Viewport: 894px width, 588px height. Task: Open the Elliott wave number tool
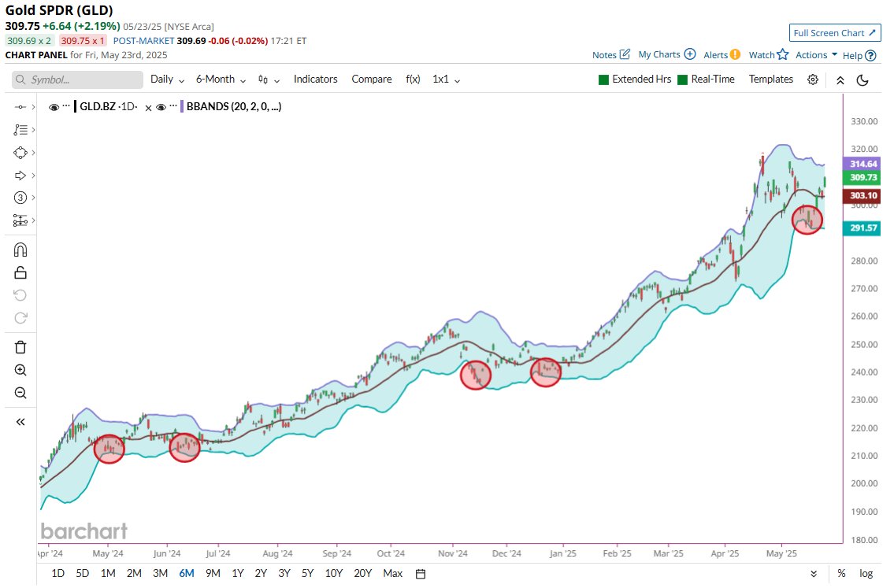pyautogui.click(x=20, y=198)
